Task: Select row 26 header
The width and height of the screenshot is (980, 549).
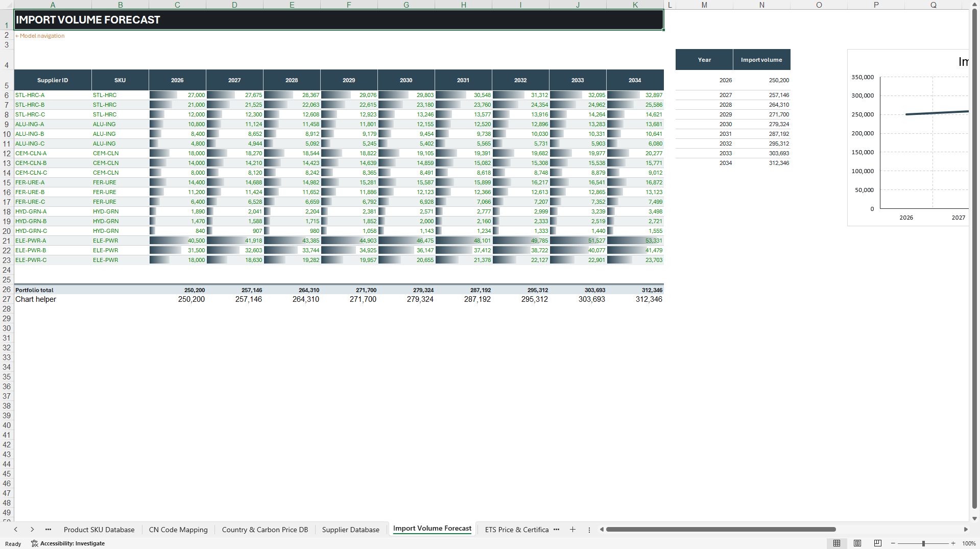Action: point(7,290)
